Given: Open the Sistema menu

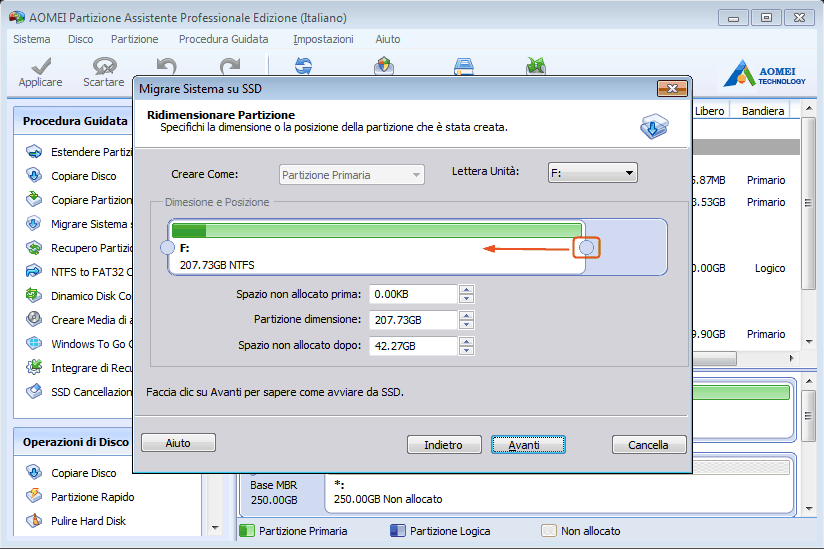Looking at the screenshot, I should pyautogui.click(x=32, y=39).
